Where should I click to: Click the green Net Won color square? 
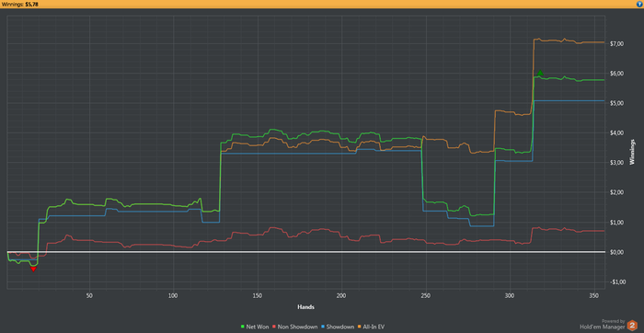pos(243,327)
